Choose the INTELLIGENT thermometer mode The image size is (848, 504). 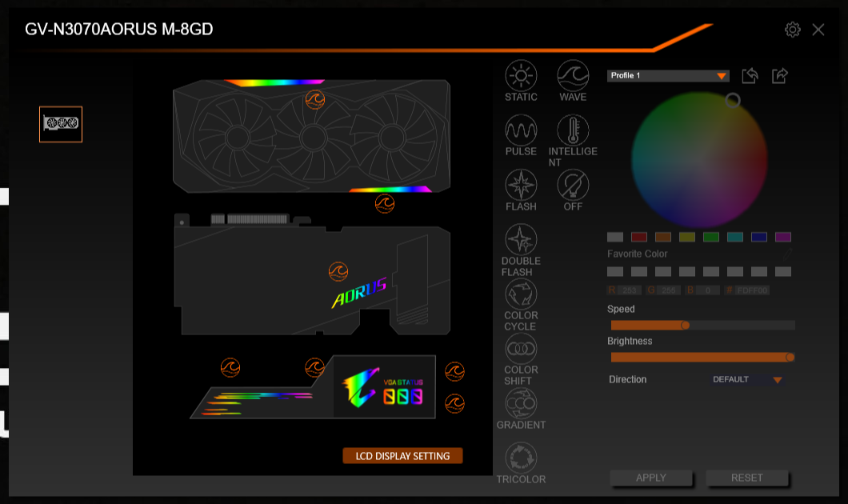[573, 130]
